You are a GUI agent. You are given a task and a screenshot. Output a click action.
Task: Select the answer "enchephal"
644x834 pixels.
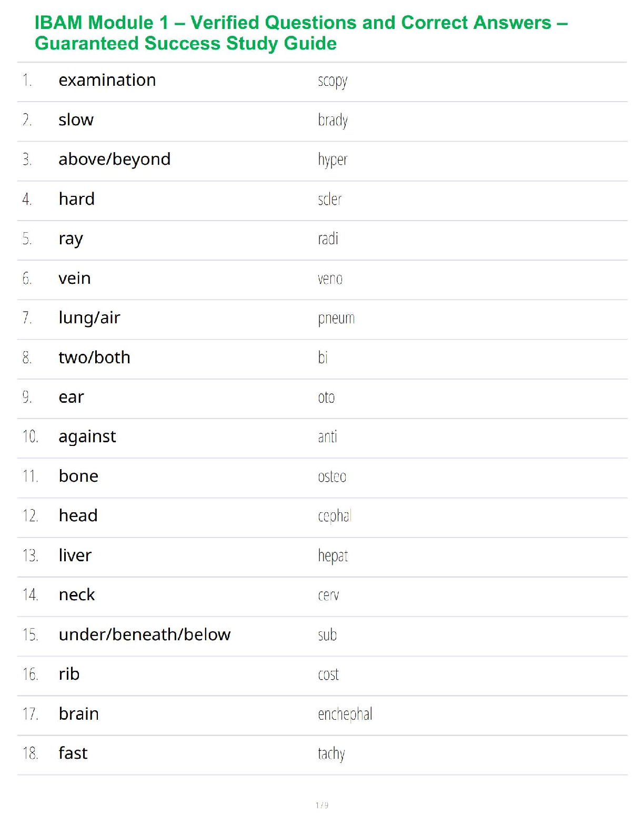345,714
